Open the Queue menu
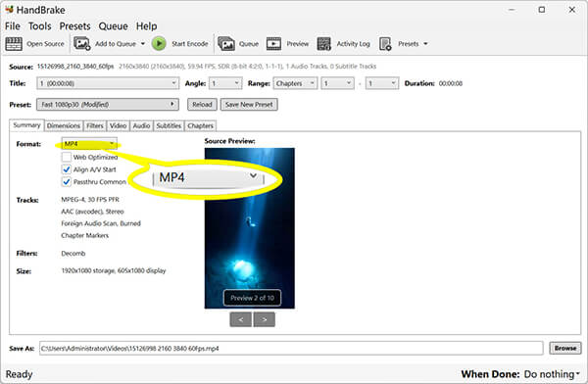 coord(114,26)
